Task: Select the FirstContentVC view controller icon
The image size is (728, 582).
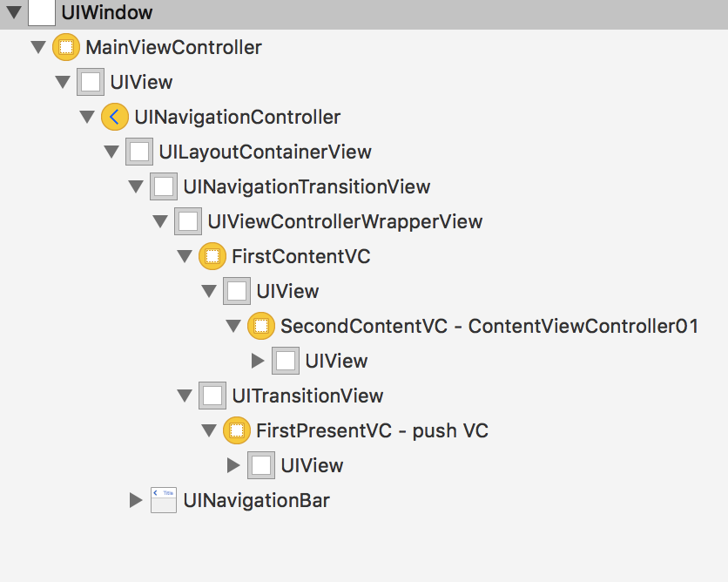Action: click(x=213, y=256)
